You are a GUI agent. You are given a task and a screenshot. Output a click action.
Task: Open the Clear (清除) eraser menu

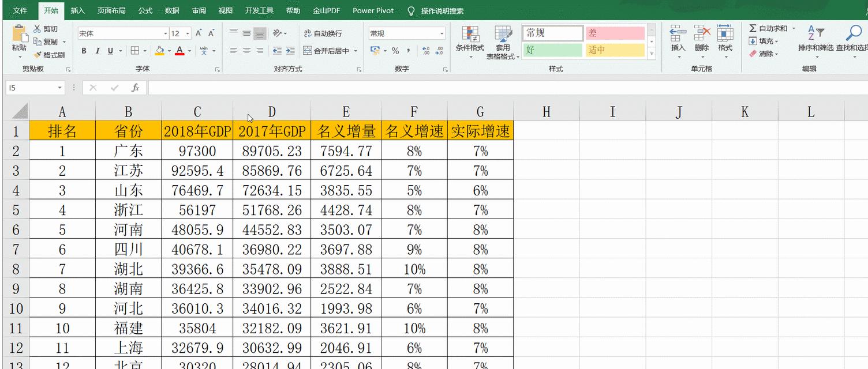click(x=764, y=54)
